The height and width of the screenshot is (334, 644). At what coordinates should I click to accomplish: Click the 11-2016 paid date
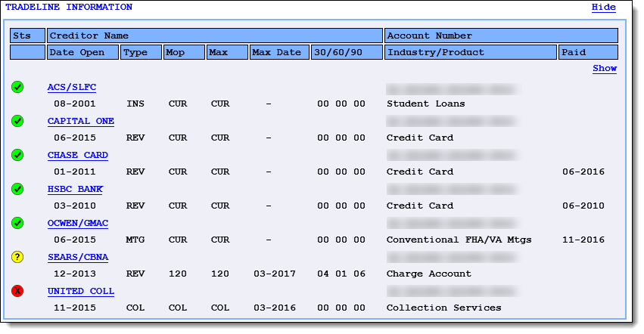click(x=583, y=240)
